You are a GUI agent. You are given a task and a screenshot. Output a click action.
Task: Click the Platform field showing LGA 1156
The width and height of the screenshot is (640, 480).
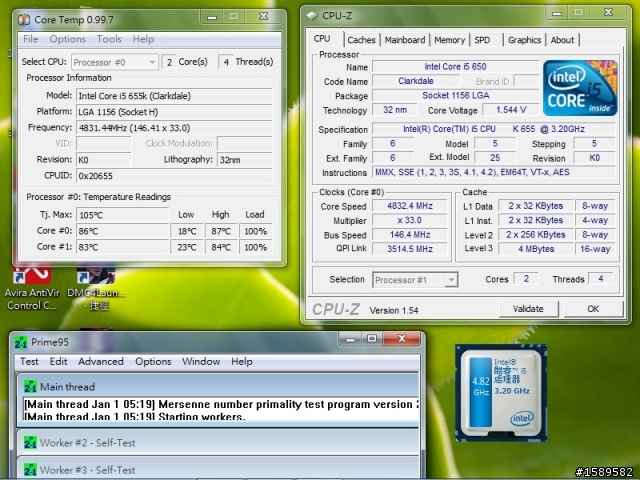point(174,112)
